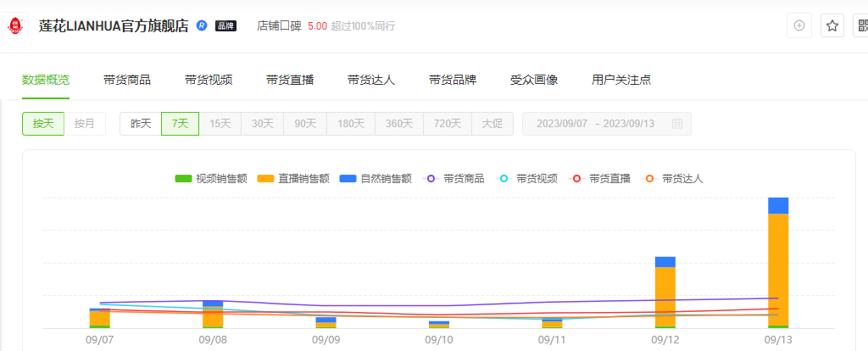Click the black 品牌 brand tag

(x=225, y=26)
